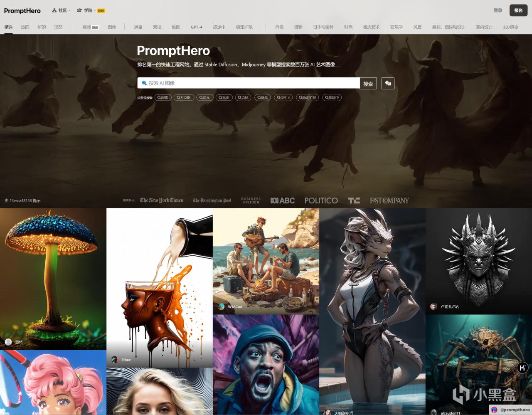This screenshot has width=532, height=415.
Task: Click the 混元 model search chip
Action: [x=204, y=98]
